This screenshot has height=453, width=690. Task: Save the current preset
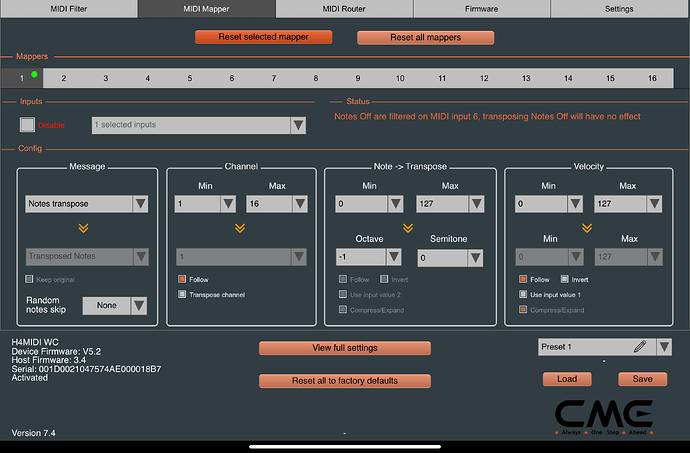[x=642, y=379]
